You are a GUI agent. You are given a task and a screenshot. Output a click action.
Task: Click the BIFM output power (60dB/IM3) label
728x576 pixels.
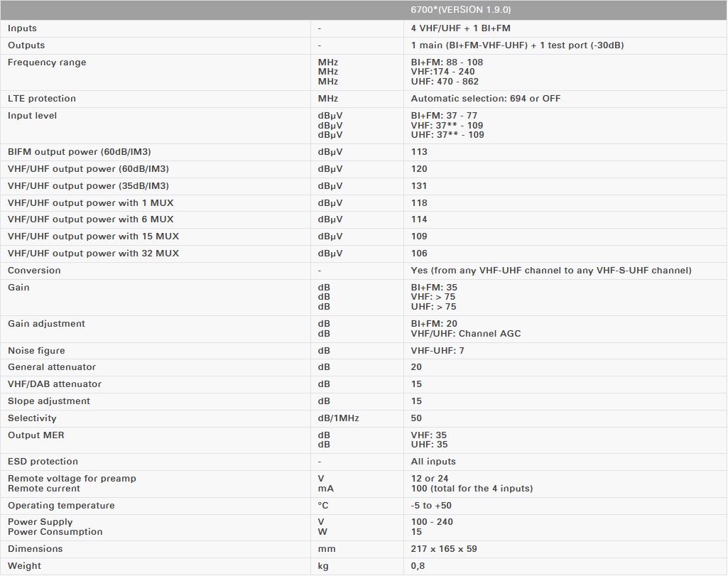[x=79, y=152]
